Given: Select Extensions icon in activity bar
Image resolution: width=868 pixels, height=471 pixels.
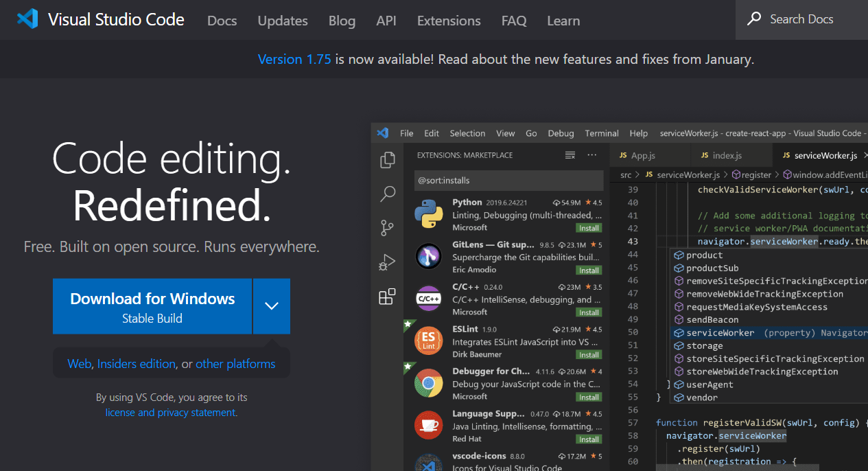Looking at the screenshot, I should tap(388, 297).
